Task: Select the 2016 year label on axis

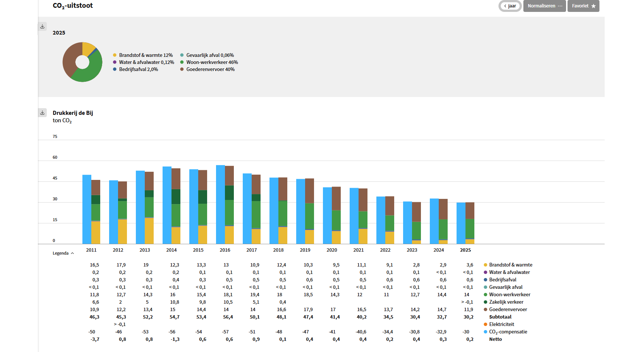Action: (x=225, y=250)
